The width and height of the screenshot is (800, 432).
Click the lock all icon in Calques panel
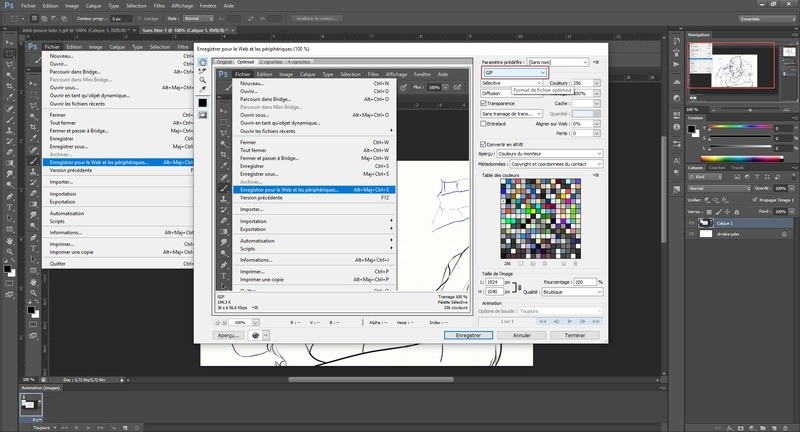737,212
